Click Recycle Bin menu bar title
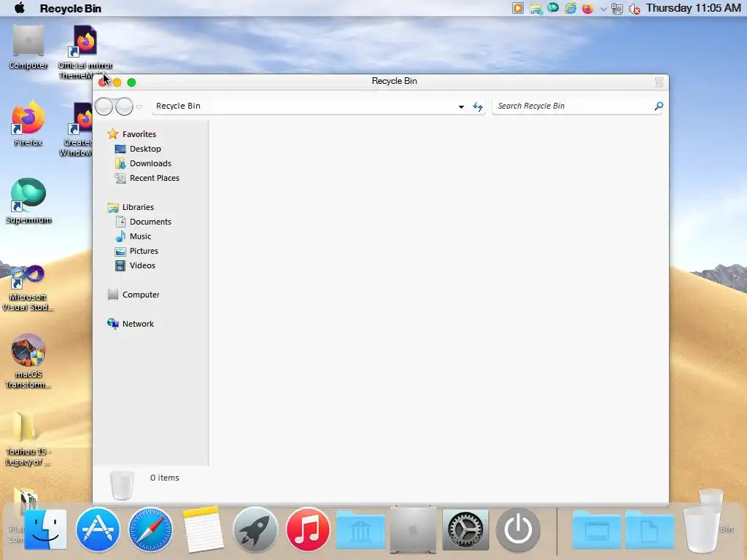Image resolution: width=747 pixels, height=560 pixels. (71, 8)
